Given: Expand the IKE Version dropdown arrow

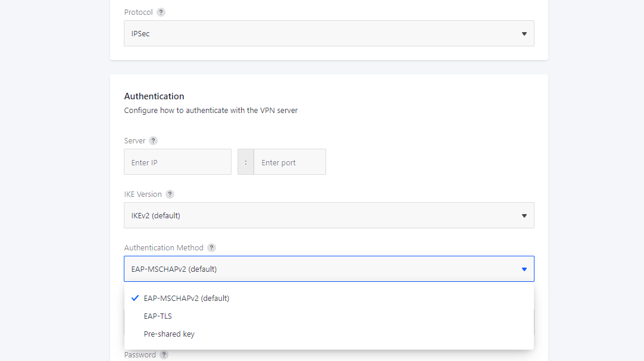Looking at the screenshot, I should (524, 216).
